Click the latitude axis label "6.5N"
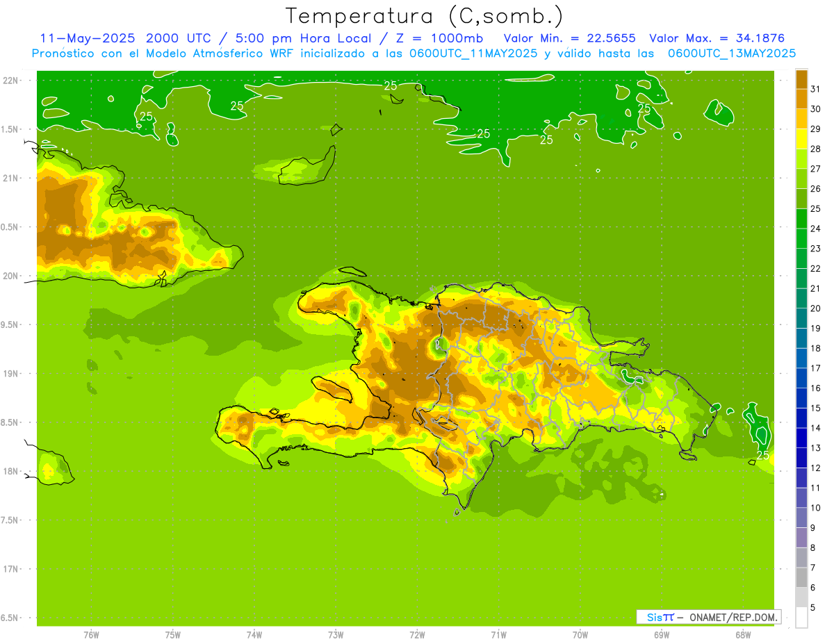 (x=10, y=618)
